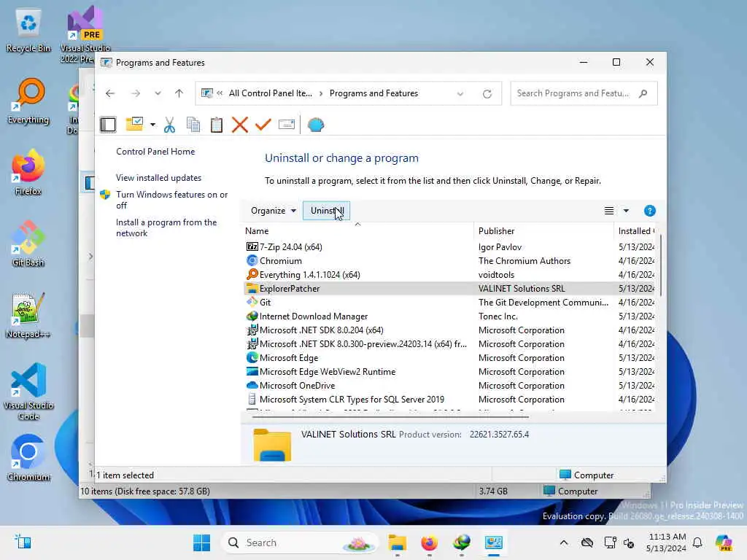Click the red X Delete icon
Image resolution: width=747 pixels, height=560 pixels.
pos(239,125)
